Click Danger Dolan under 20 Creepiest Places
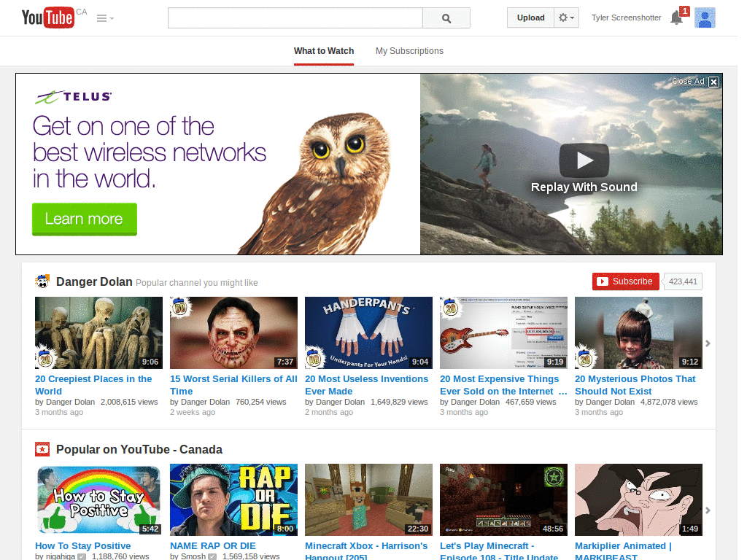The image size is (747, 560). (70, 402)
